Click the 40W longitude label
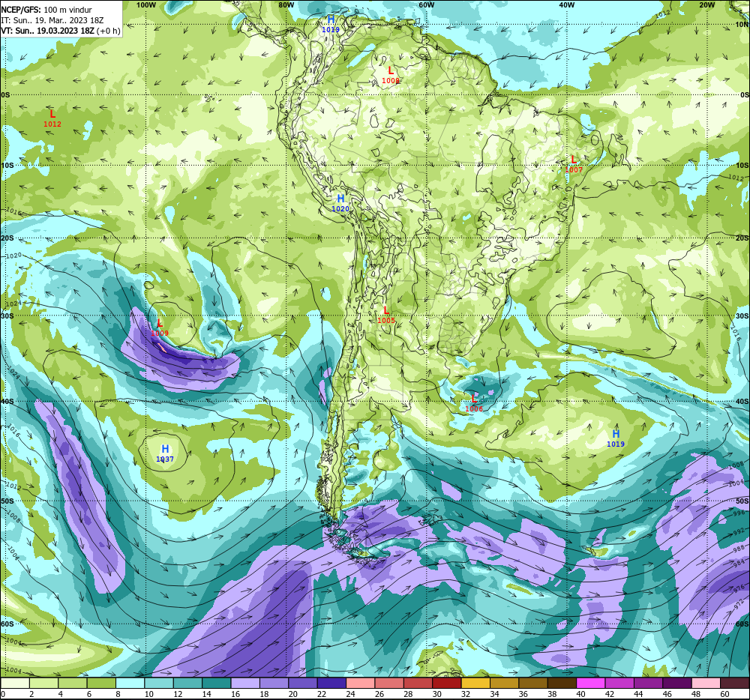 566,4
